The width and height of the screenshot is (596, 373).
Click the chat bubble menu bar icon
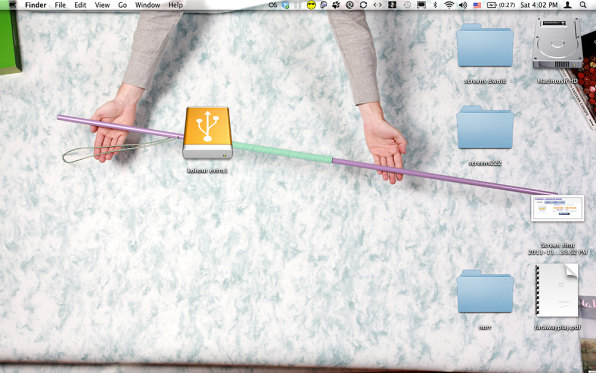(323, 5)
